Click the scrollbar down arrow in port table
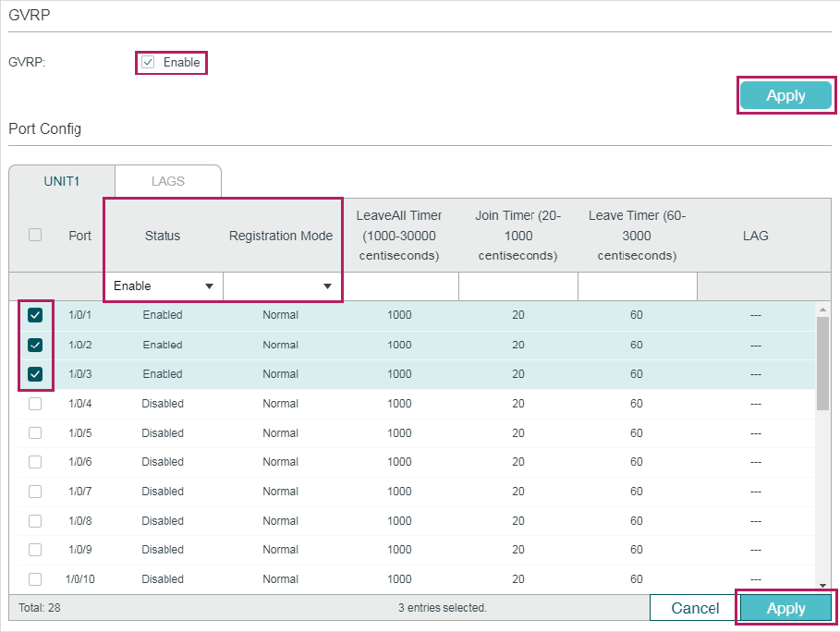 coord(822,586)
